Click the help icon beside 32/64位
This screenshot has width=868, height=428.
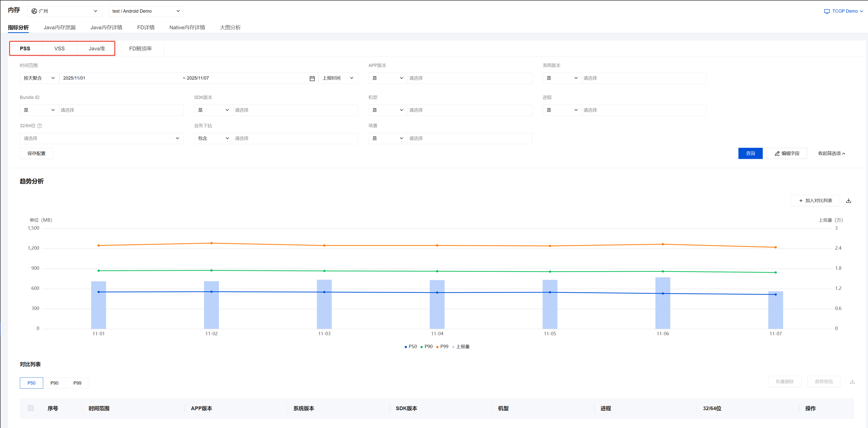click(39, 126)
